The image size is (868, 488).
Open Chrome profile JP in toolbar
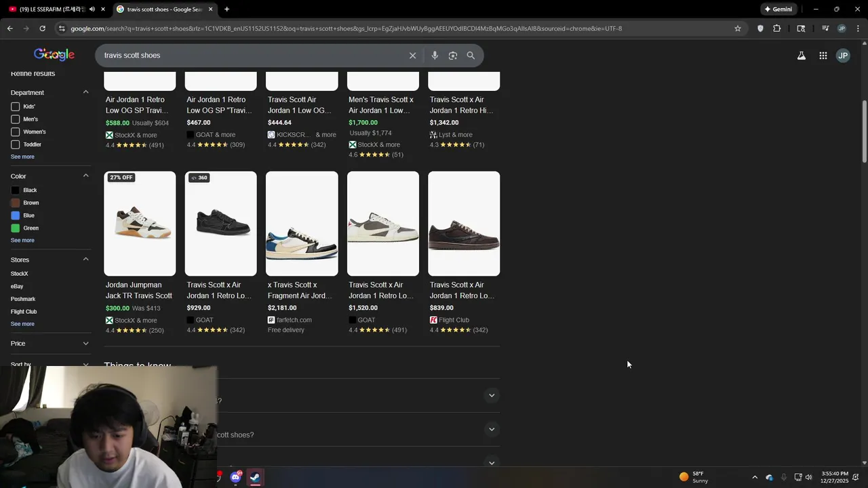(842, 28)
